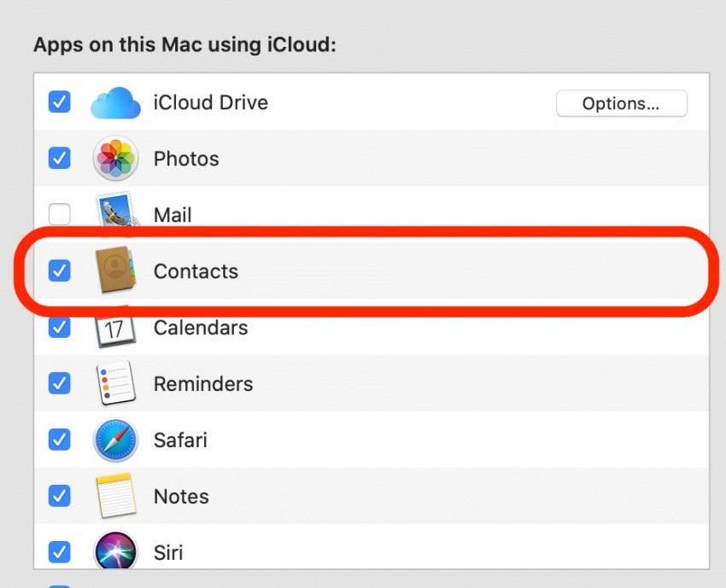Uncheck the Calendars checkbox
Screen dimensions: 726x588
coord(59,328)
